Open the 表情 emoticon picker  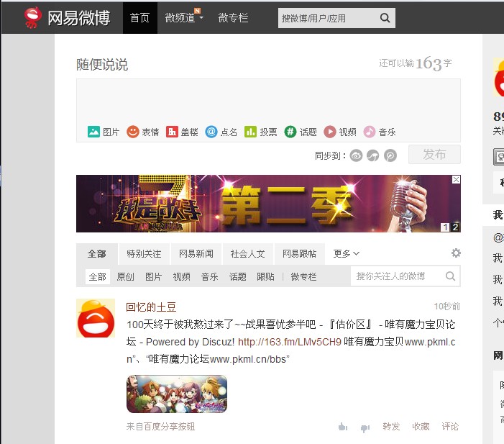click(x=133, y=132)
